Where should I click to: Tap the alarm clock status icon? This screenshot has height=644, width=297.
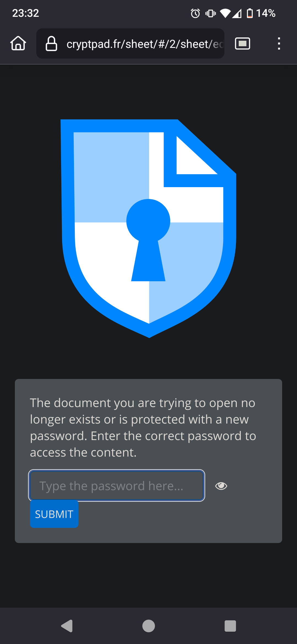(x=195, y=13)
